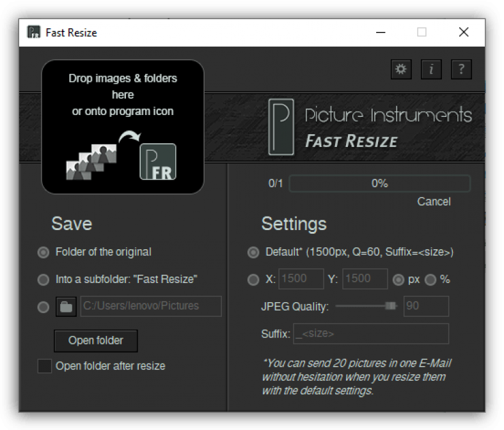Click the stacked pictures icon in drop zone
504x430 pixels.
(x=91, y=162)
